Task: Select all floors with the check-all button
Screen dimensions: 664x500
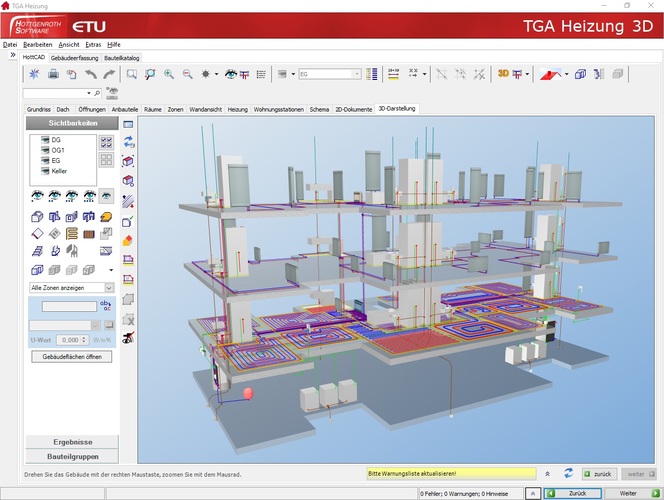Action: pos(106,142)
